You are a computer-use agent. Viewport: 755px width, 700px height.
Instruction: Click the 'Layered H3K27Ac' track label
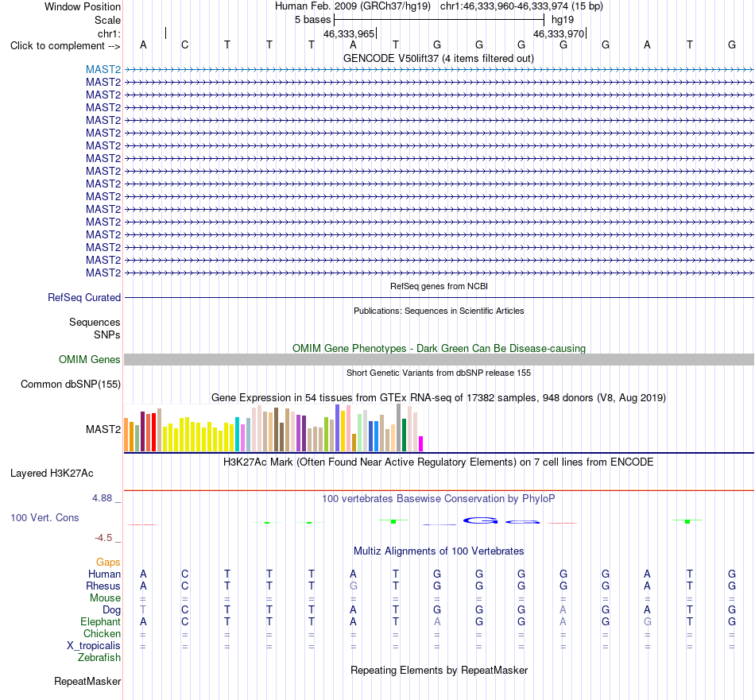coord(52,474)
